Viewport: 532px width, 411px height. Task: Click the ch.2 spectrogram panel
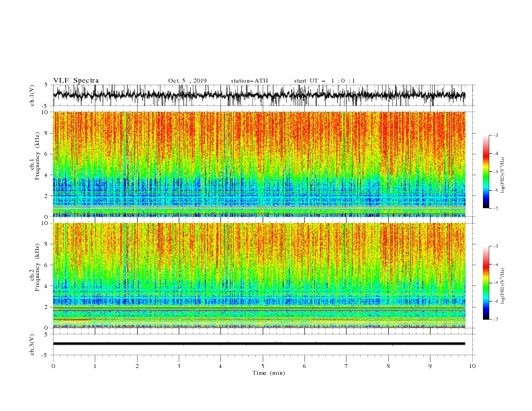tap(259, 275)
